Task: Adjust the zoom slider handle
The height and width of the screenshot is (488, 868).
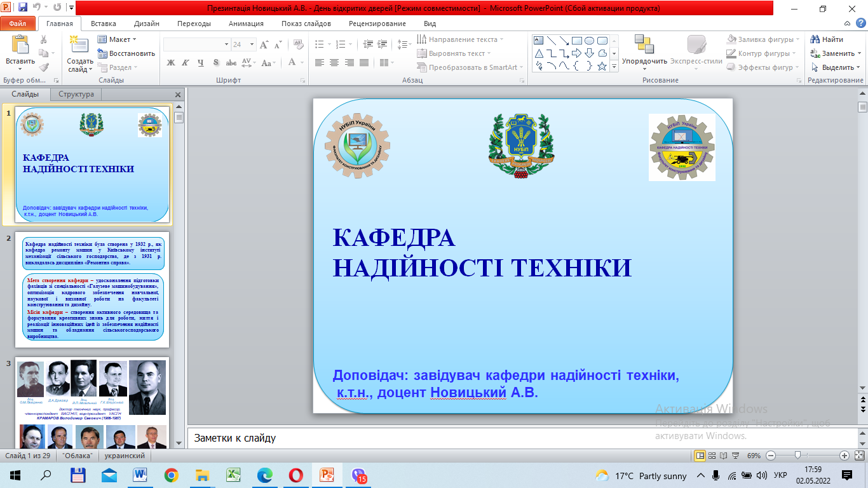Action: [x=797, y=456]
